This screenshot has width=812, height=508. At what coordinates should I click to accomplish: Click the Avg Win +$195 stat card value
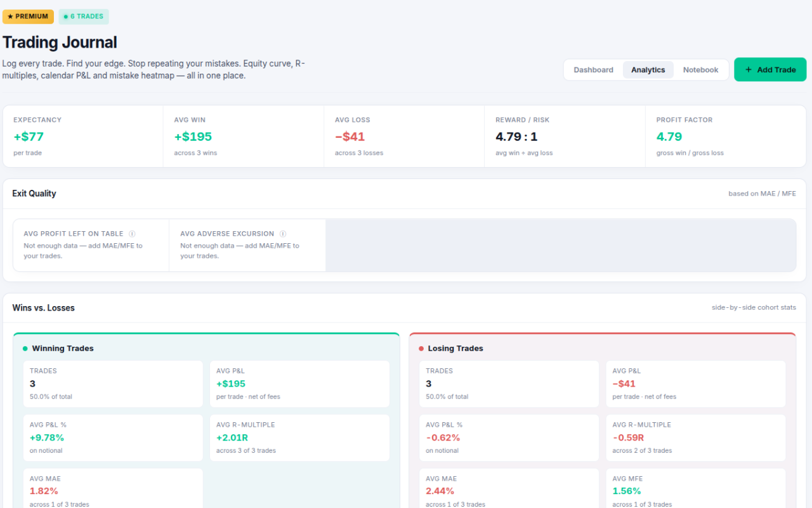(x=193, y=137)
